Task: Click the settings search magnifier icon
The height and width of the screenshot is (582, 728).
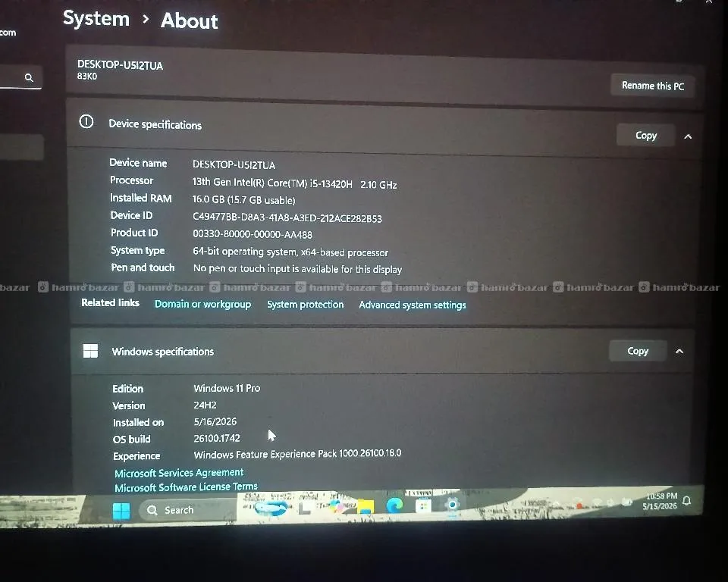Action: point(29,77)
